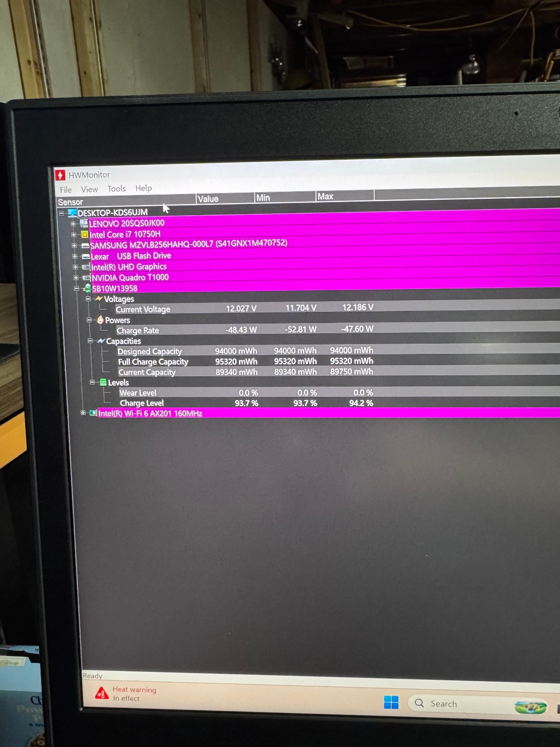This screenshot has width=560, height=747.
Task: Click the NVIDIA Quadro GPU icon
Action: [x=87, y=278]
